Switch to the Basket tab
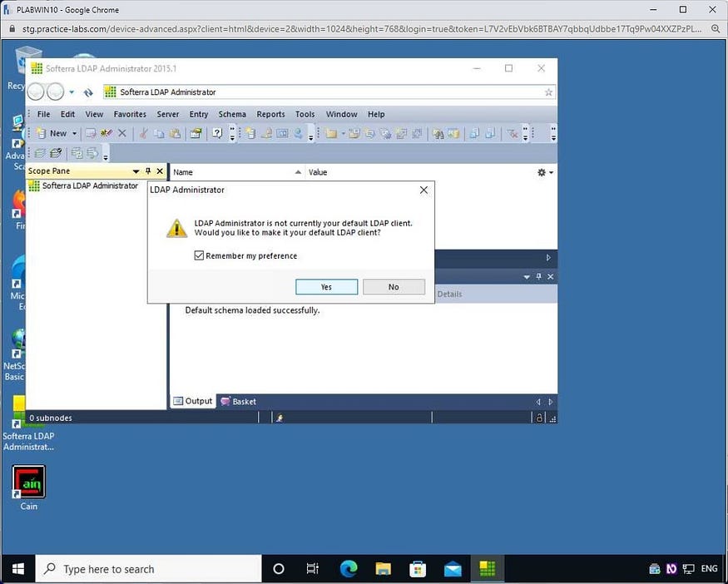Viewport: 728px width, 584px height. point(239,402)
